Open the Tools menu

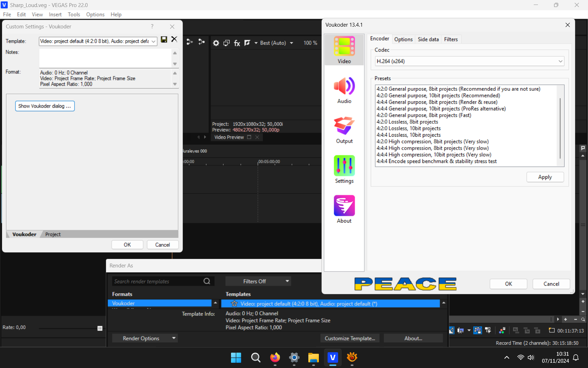pos(74,14)
